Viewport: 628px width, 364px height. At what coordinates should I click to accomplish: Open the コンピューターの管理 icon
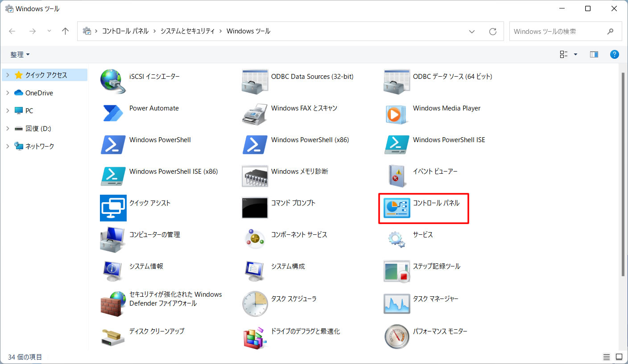tap(113, 240)
